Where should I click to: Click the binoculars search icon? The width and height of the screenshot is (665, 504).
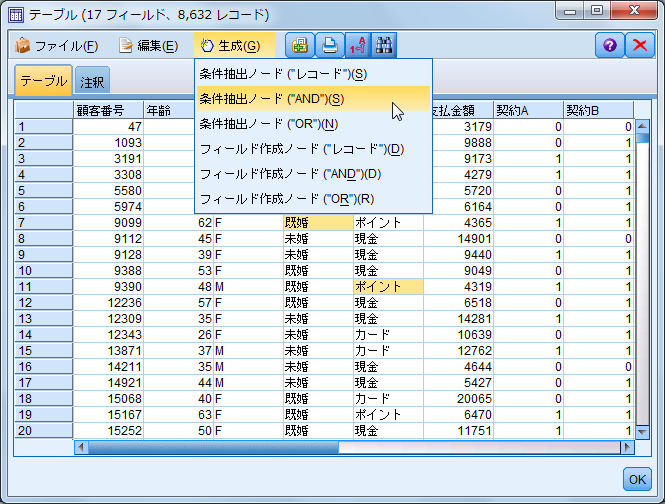[x=384, y=45]
